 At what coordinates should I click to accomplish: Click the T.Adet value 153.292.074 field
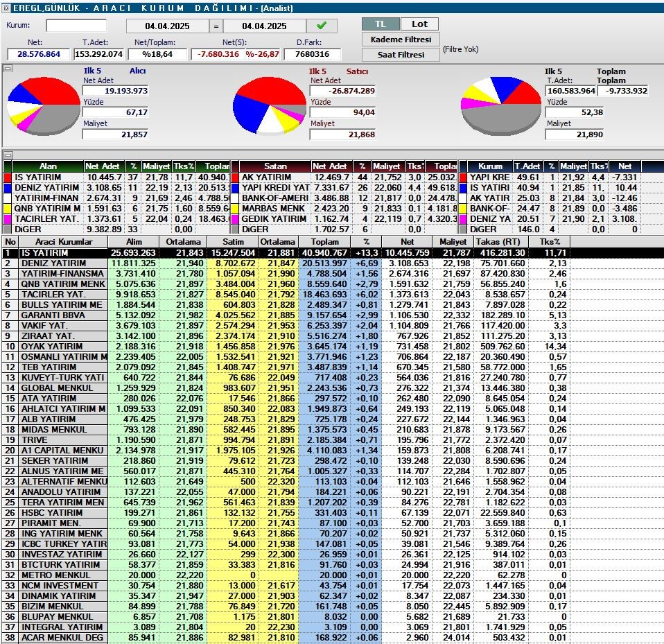98,54
